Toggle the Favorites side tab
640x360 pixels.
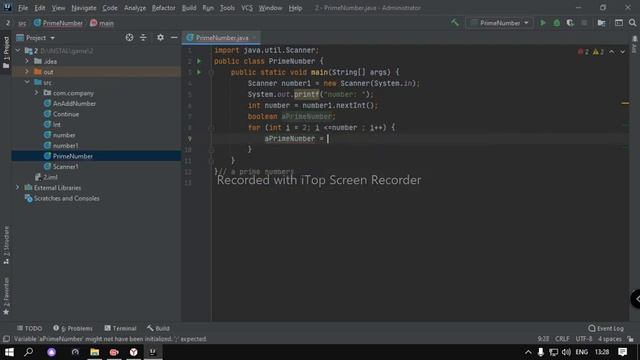coord(6,296)
